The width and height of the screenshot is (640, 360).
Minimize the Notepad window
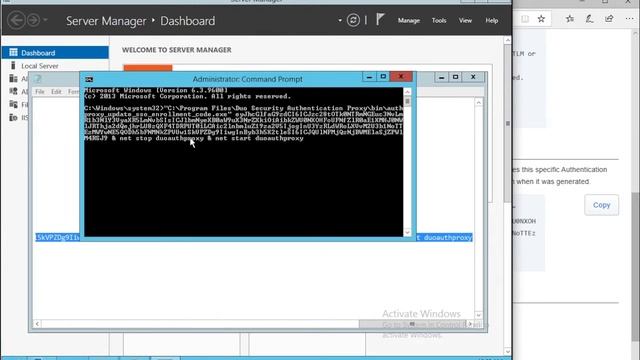click(441, 77)
